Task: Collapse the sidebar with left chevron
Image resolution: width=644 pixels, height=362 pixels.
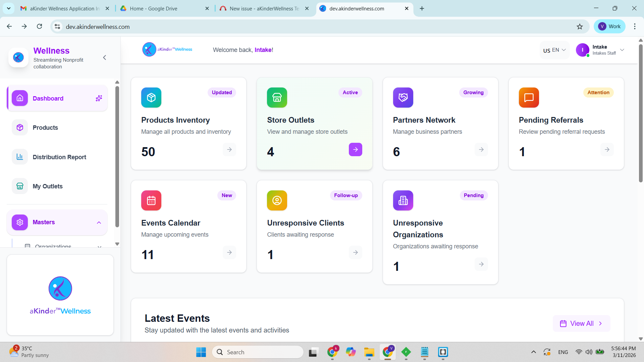Action: point(105,58)
